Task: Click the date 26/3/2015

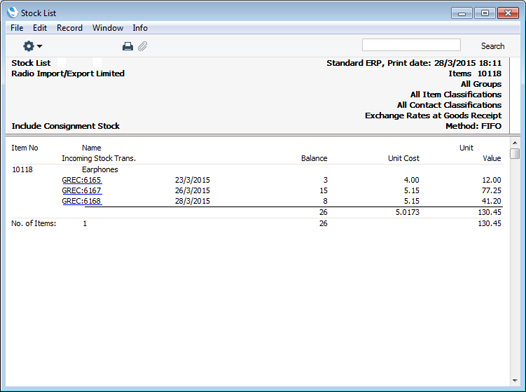Action: [x=192, y=190]
